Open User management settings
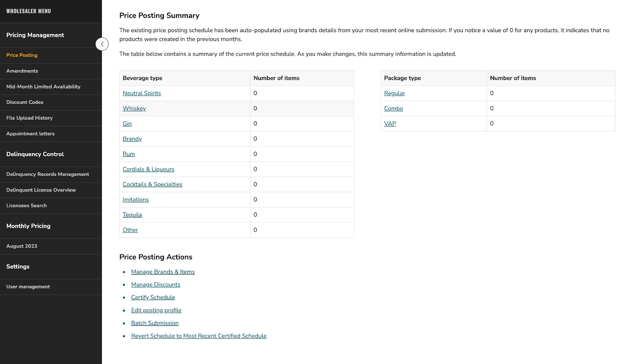629x364 pixels. [28, 287]
